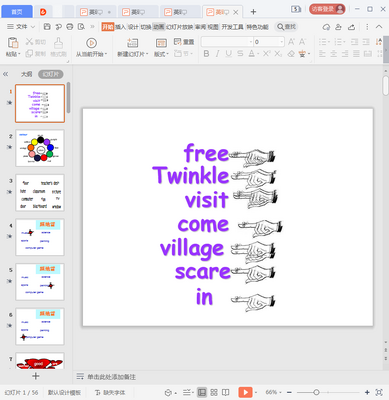Click the clear formatting eraser icon
The height and width of the screenshot is (400, 389).
291,53
